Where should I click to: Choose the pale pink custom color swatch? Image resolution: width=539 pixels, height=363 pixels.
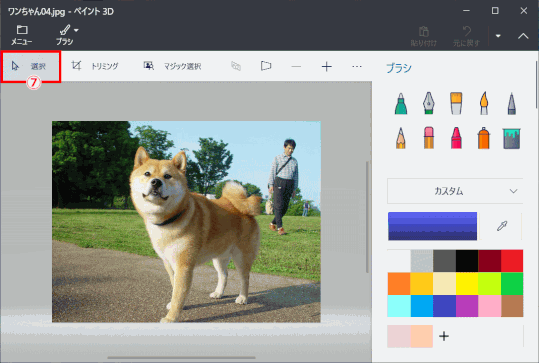[399, 336]
